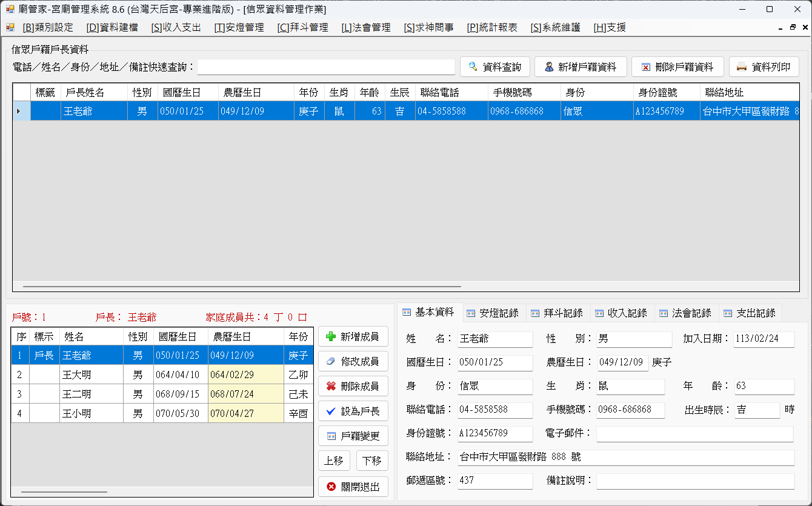Open the [S]收入支出 menu

tap(176, 27)
